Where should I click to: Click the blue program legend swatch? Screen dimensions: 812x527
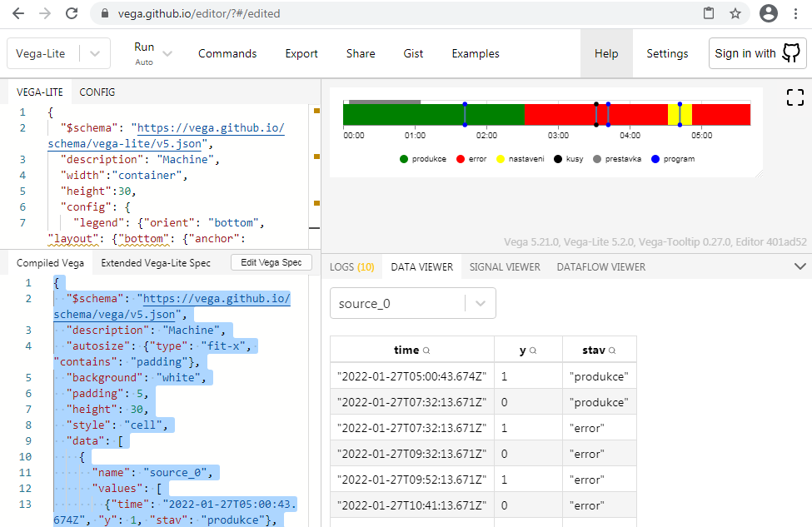[x=655, y=159]
